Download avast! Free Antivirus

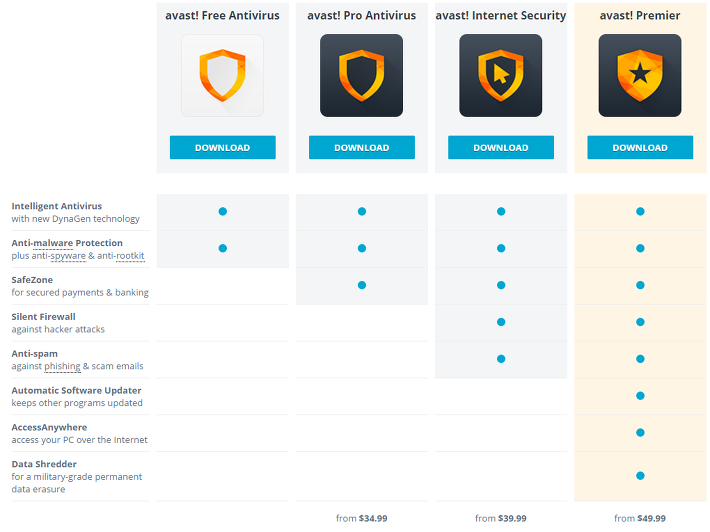(x=222, y=148)
